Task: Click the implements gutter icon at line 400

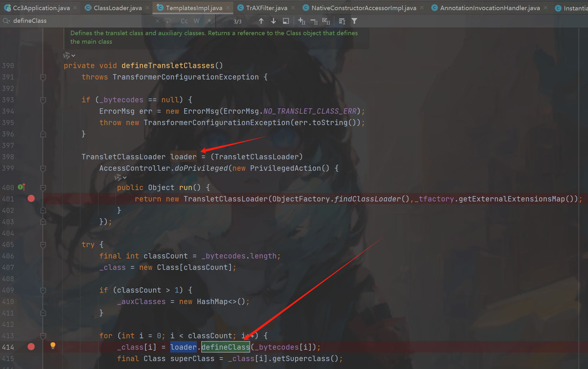Action: [x=22, y=187]
